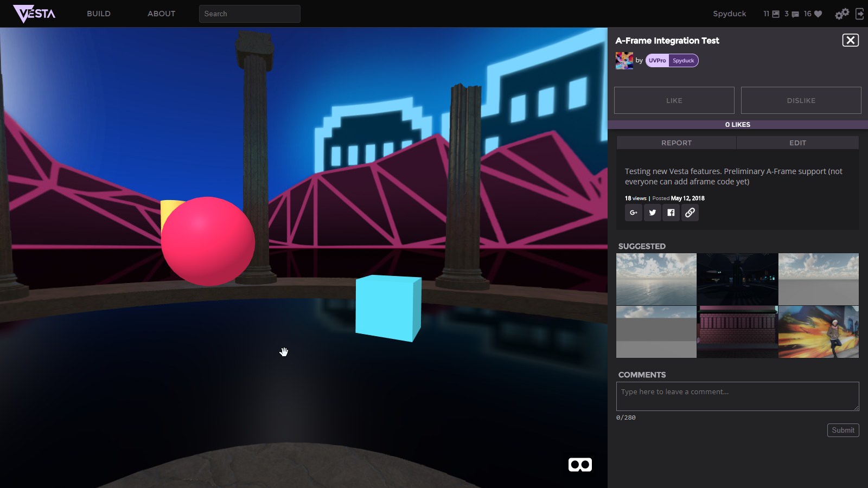The height and width of the screenshot is (488, 868).
Task: Click the DISLIKE button
Action: click(801, 100)
